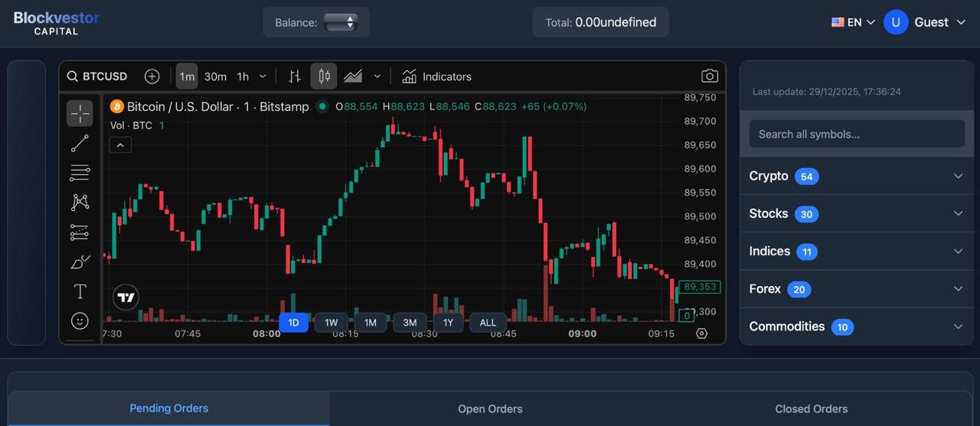Switch to bars chart style
The image size is (980, 426).
tap(295, 76)
